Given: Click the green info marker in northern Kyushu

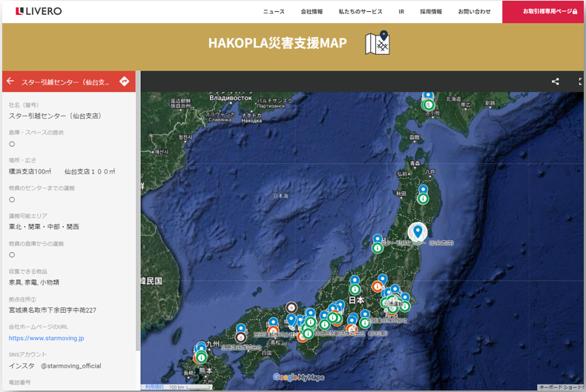Looking at the screenshot, I should [x=202, y=358].
